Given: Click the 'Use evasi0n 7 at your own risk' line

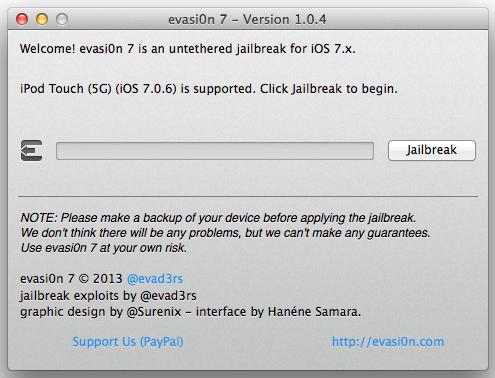Looking at the screenshot, I should [104, 248].
